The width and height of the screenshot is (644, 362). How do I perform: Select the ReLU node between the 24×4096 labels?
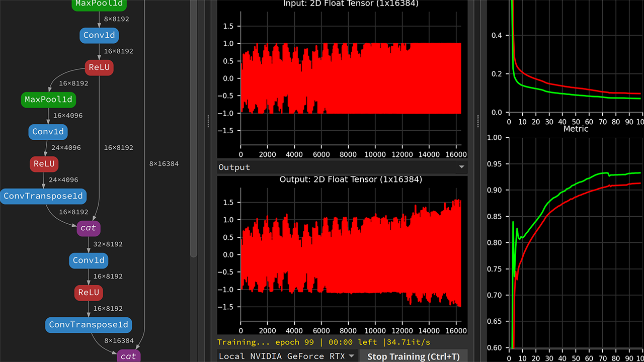[44, 164]
